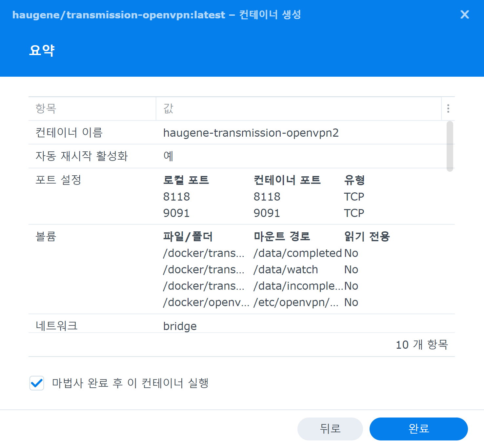
Task: Select the 포트 설정 row label
Action: [58, 180]
